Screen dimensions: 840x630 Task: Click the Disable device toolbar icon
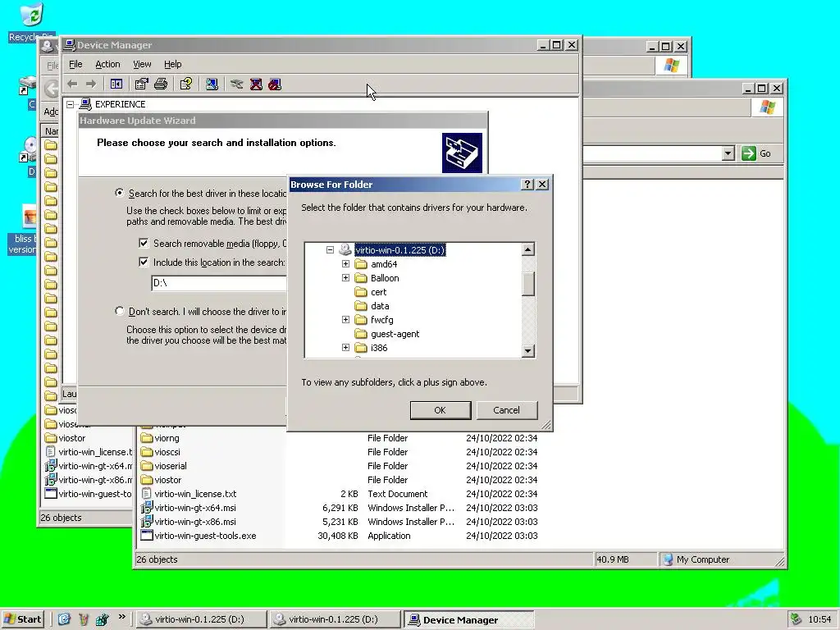275,84
